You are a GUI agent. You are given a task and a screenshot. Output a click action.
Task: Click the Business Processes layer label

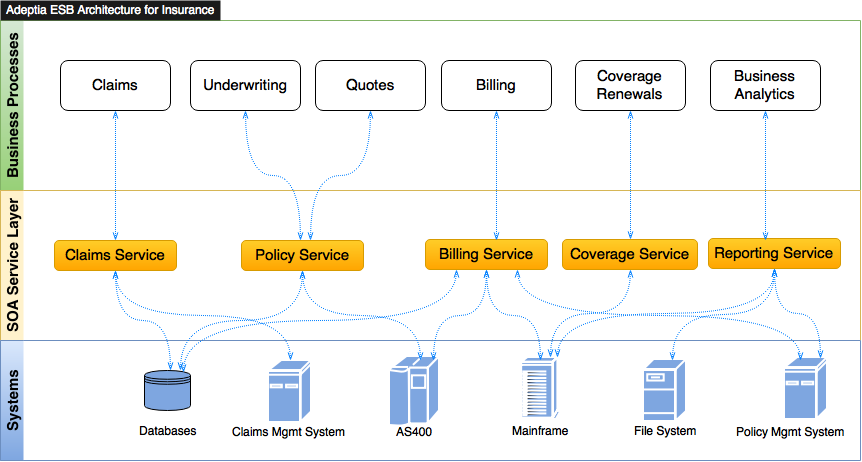click(12, 106)
